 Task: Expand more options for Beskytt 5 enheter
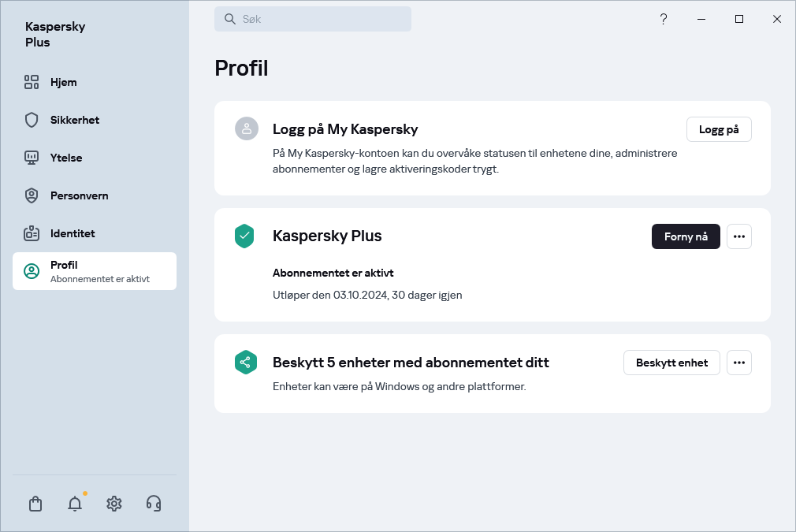click(738, 363)
